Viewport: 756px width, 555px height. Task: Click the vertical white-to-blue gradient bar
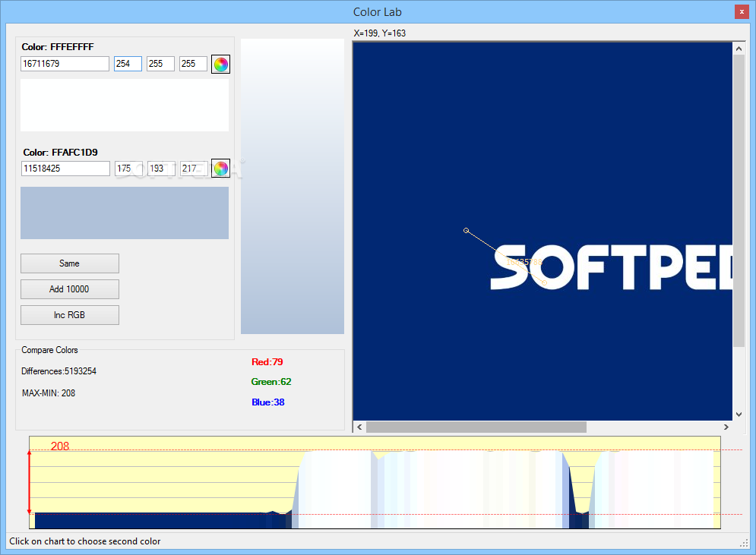(x=293, y=187)
